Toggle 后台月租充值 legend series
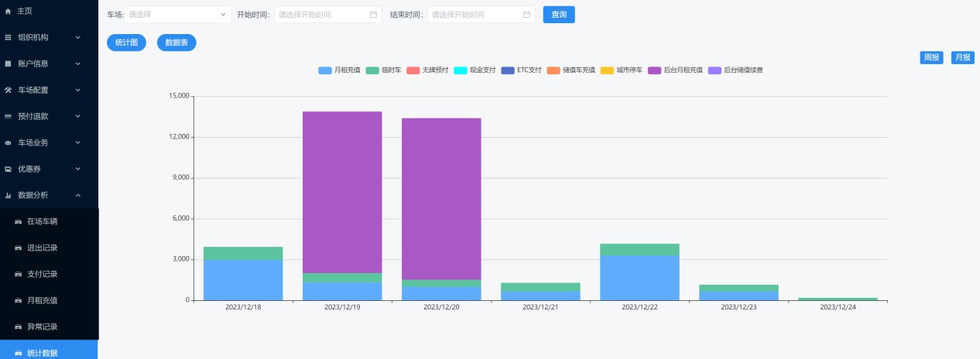The image size is (980, 359). click(x=675, y=70)
